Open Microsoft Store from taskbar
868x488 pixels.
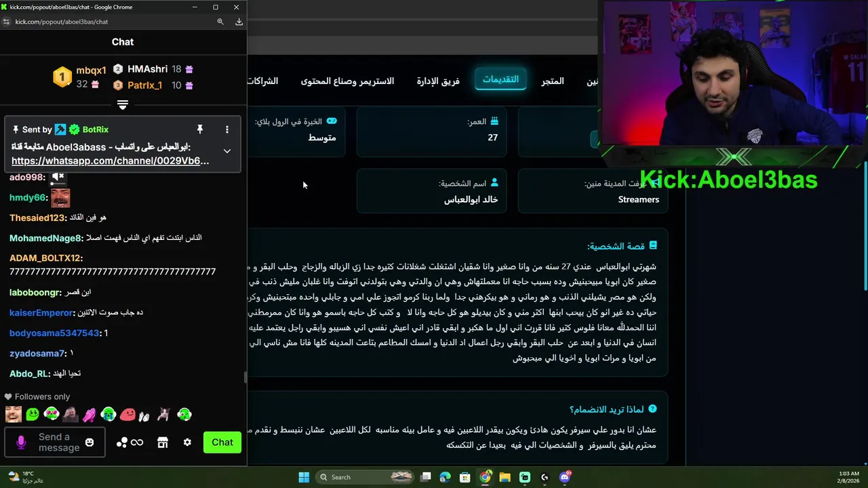[x=465, y=477]
